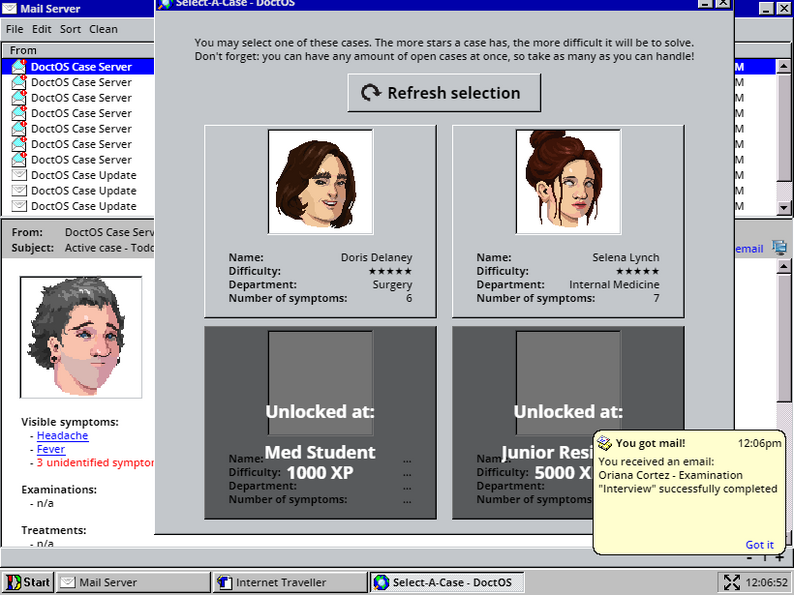This screenshot has height=595, width=794.
Task: Click Selena Lynch's Internal Medicine text
Action: click(614, 285)
